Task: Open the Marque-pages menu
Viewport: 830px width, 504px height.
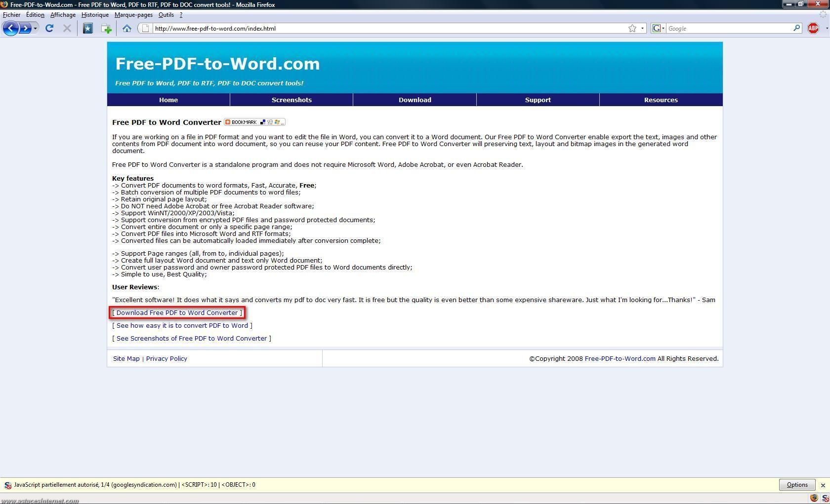Action: tap(133, 15)
